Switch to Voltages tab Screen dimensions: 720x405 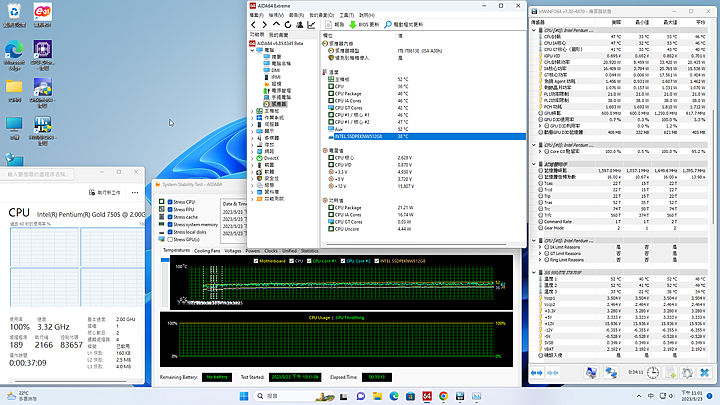233,251
